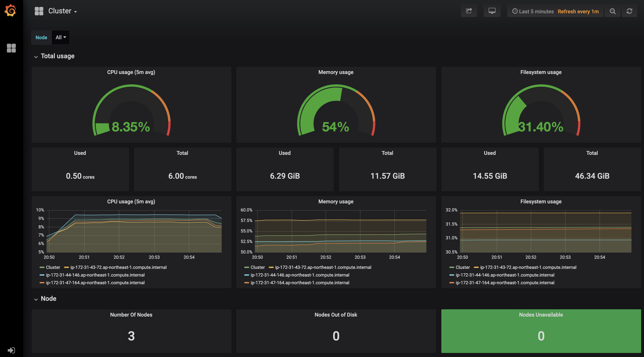
Task: Open the Memory usage graph panel title menu
Action: [336, 202]
